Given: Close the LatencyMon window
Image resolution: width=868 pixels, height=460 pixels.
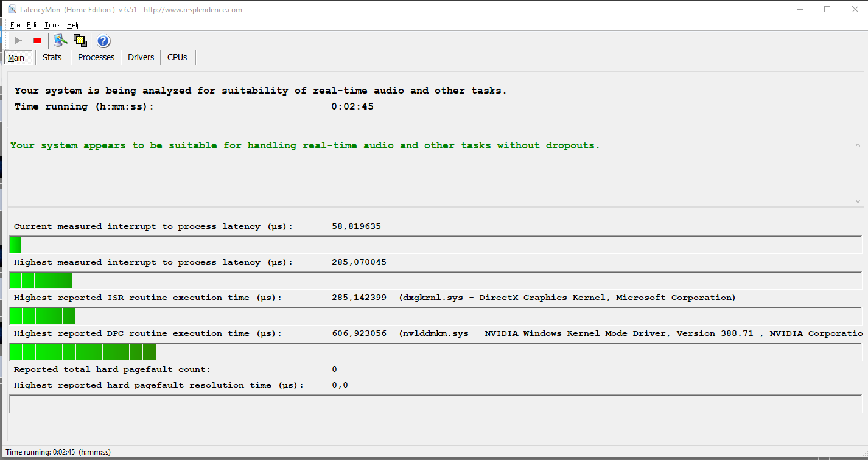Looking at the screenshot, I should (x=855, y=9).
